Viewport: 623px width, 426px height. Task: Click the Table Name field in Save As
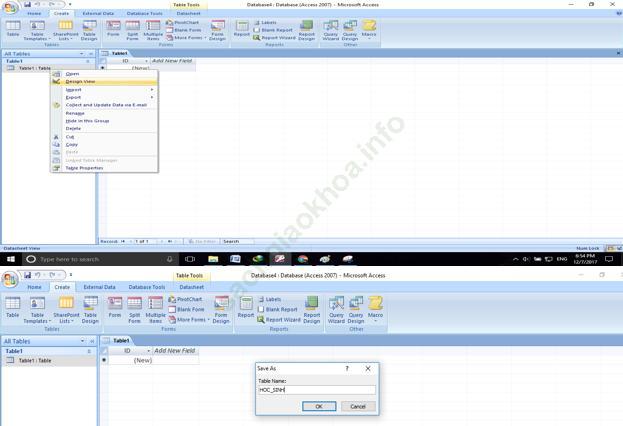(x=317, y=390)
